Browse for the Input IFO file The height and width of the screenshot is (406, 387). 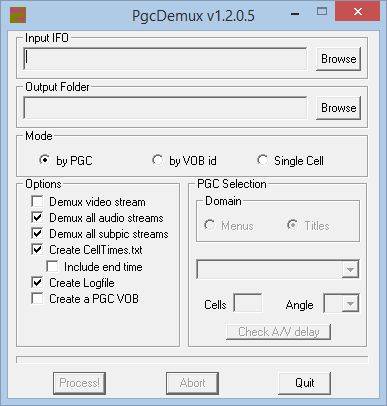point(338,59)
